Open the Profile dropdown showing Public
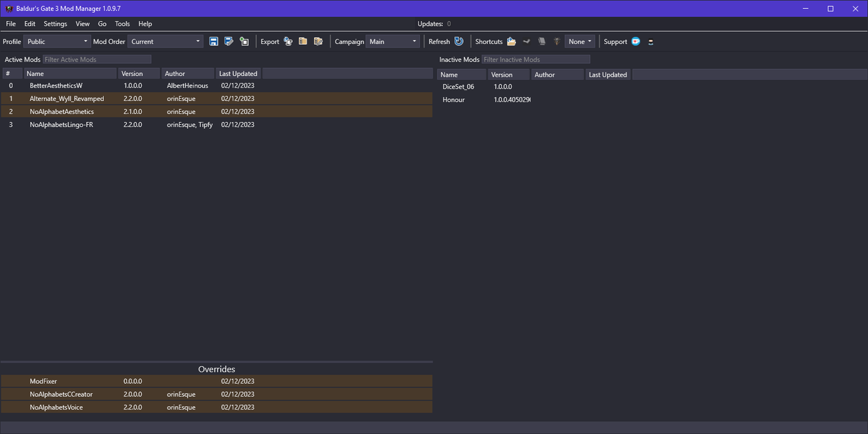Image resolution: width=868 pixels, height=434 pixels. tap(56, 41)
